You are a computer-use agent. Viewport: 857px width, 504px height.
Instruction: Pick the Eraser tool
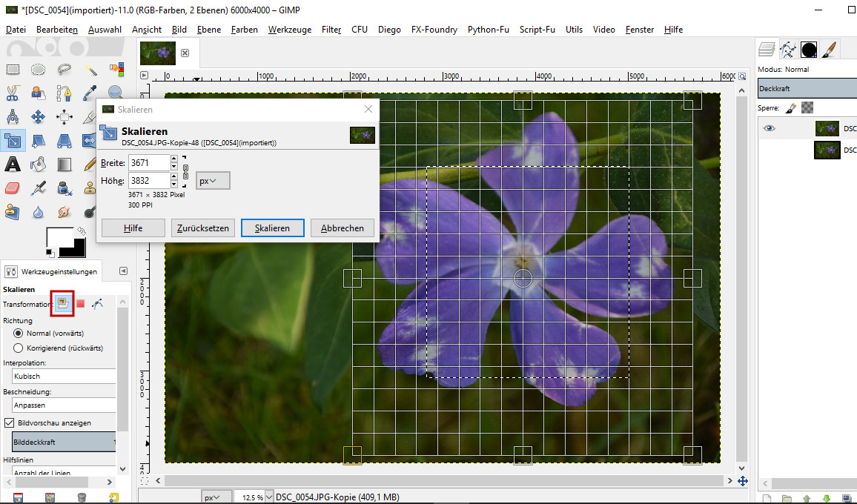pyautogui.click(x=13, y=188)
